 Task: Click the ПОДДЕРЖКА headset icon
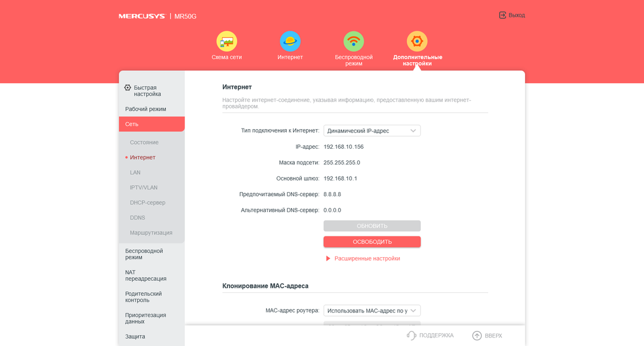[411, 335]
